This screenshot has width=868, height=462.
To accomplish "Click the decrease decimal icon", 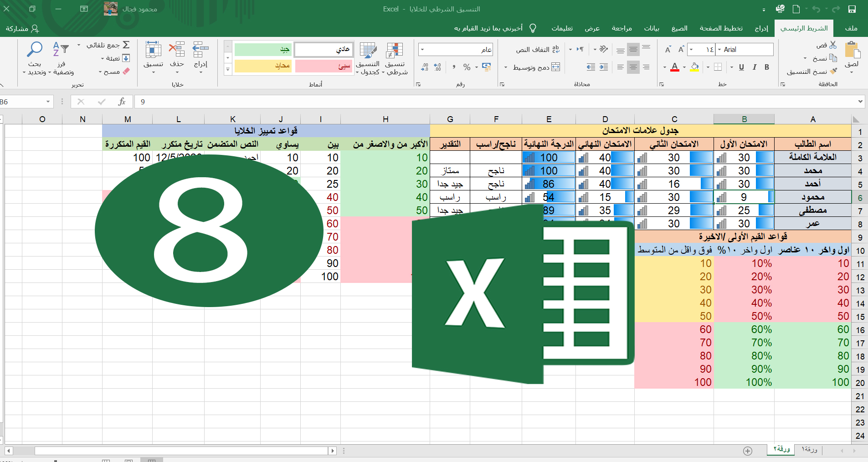I will [x=425, y=67].
